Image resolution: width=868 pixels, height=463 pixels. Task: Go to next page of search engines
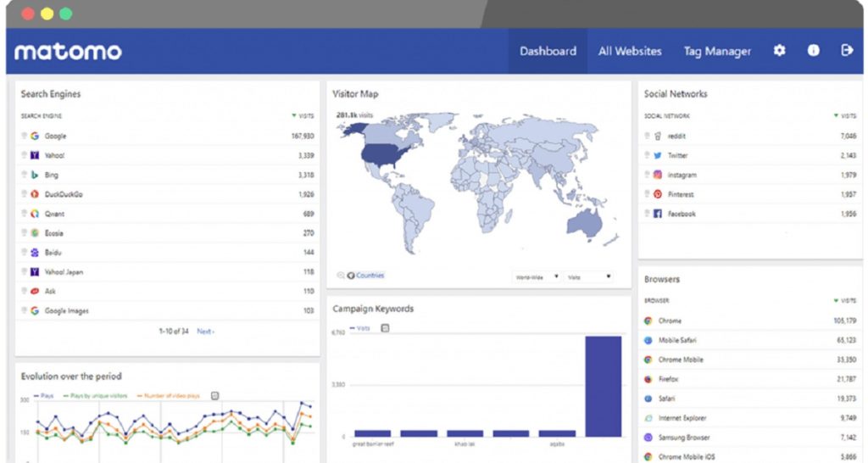205,332
